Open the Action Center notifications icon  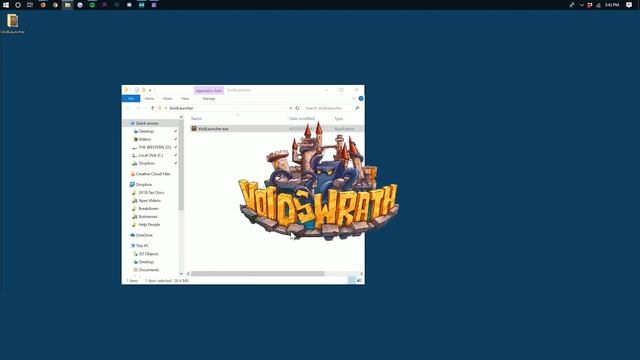[x=629, y=5]
